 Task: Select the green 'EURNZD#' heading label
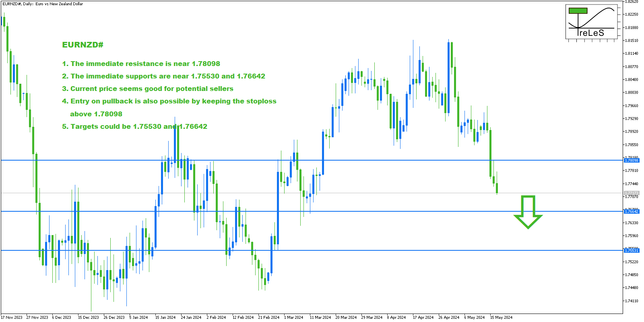pos(83,45)
